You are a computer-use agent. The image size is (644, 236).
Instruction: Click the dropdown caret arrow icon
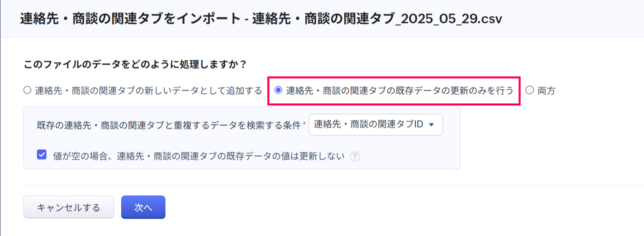click(x=431, y=125)
